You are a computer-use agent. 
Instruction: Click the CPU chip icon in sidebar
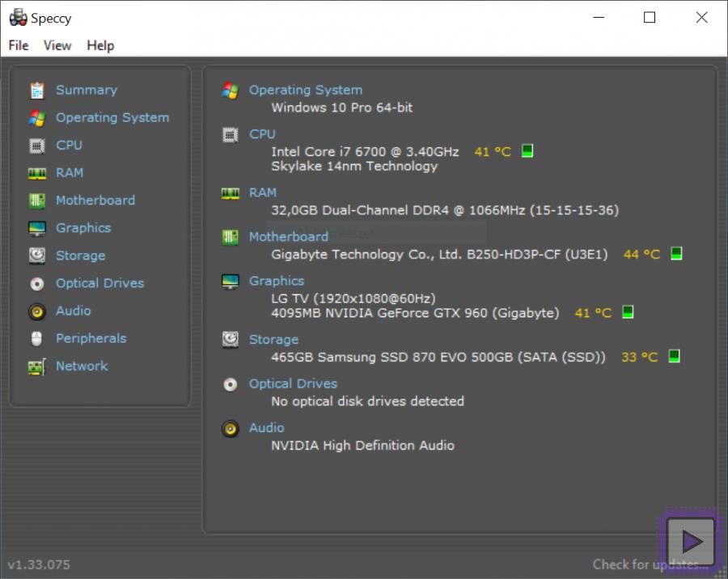coord(37,146)
